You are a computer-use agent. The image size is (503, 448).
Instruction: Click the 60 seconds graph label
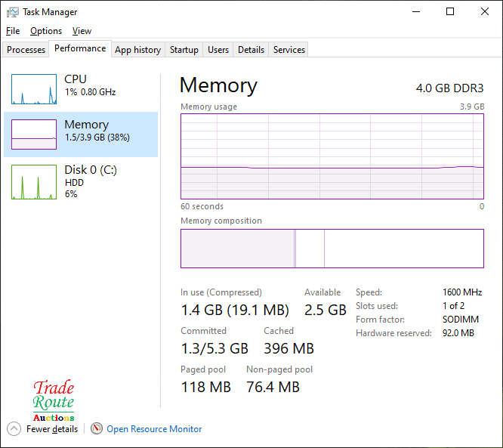click(x=202, y=206)
